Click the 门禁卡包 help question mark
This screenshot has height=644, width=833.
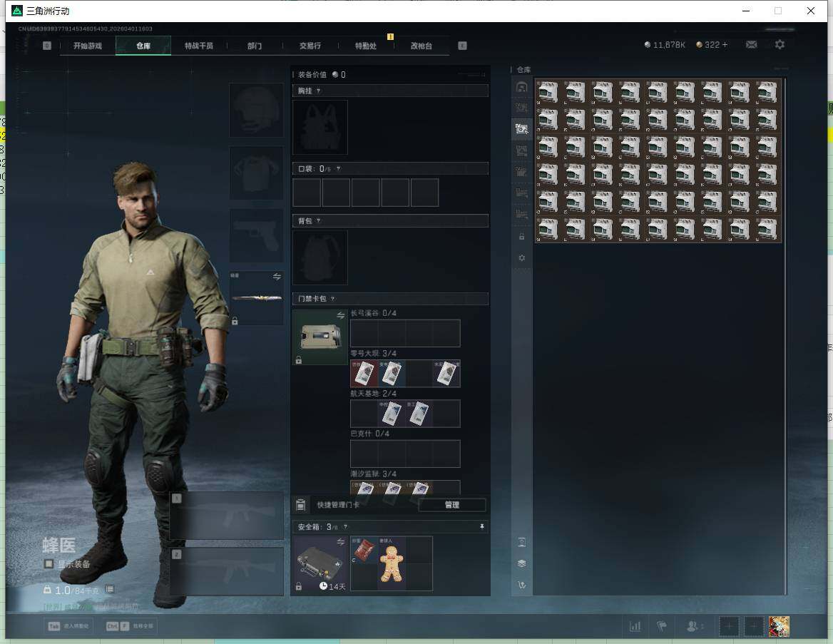pyautogui.click(x=332, y=299)
